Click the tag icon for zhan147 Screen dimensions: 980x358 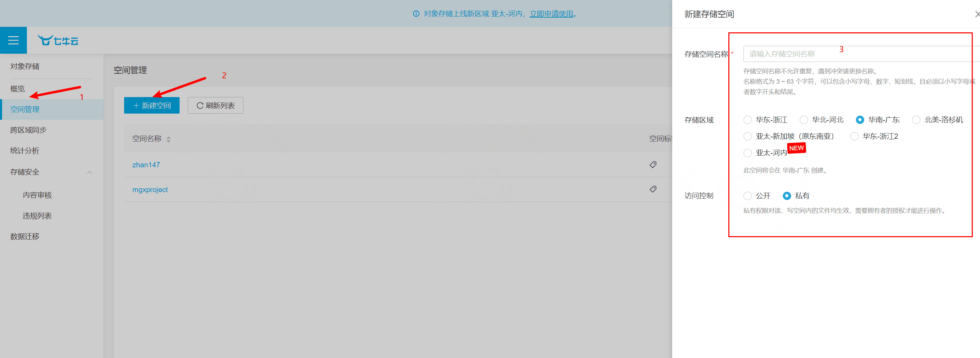coord(653,165)
